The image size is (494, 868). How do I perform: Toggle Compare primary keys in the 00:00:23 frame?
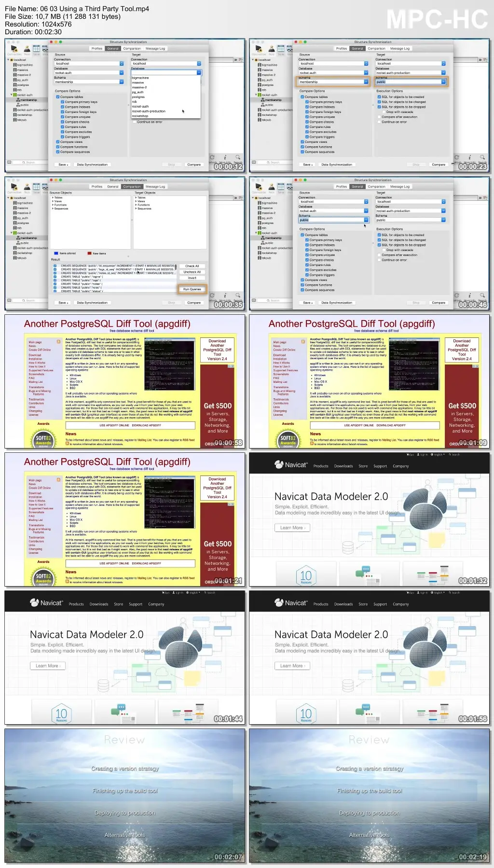307,102
